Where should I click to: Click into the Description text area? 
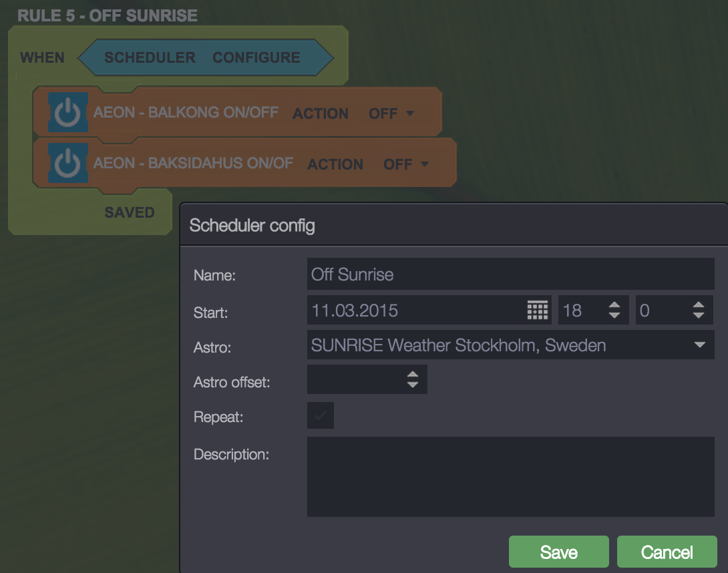510,476
